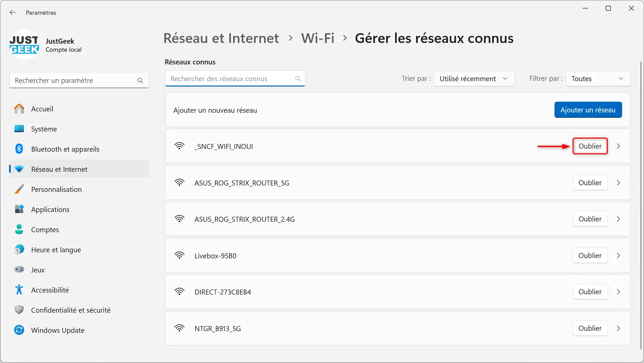Image resolution: width=644 pixels, height=363 pixels.
Task: Forget the ASUS_ROG_STRIX_ROUTER_5G network
Action: (590, 183)
